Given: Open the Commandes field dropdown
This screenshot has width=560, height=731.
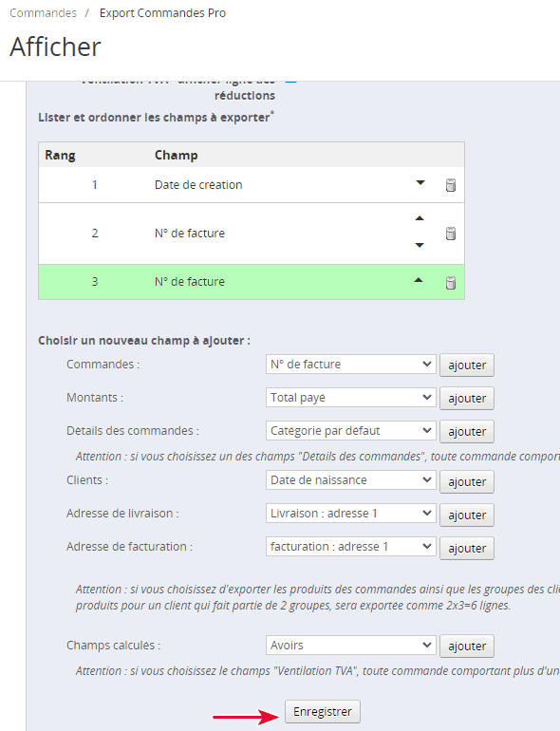Looking at the screenshot, I should (350, 365).
